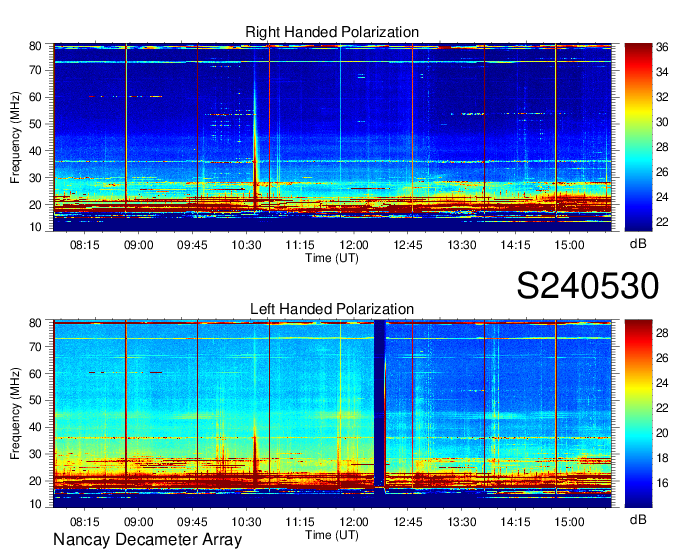Click 12:00 time tick of Left Handed plot
The height and width of the screenshot is (552, 680).
(354, 522)
